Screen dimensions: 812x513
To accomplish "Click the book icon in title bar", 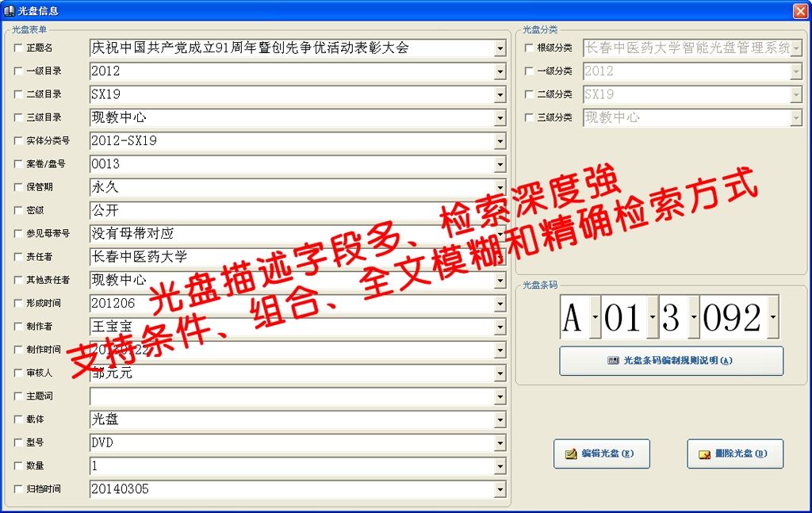I will (x=8, y=10).
